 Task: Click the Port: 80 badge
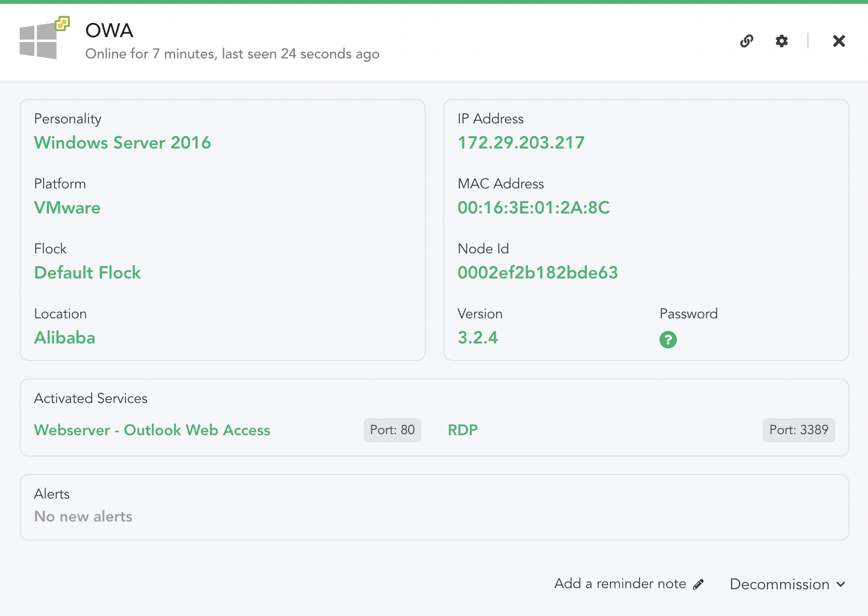click(393, 430)
